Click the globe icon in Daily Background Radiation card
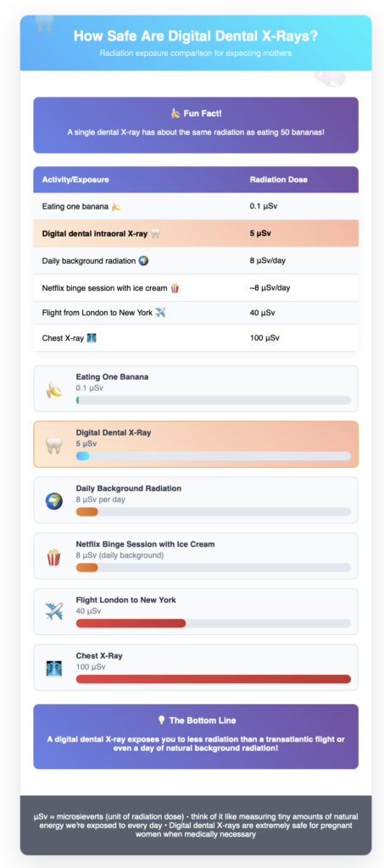Image resolution: width=384 pixels, height=868 pixels. (53, 501)
